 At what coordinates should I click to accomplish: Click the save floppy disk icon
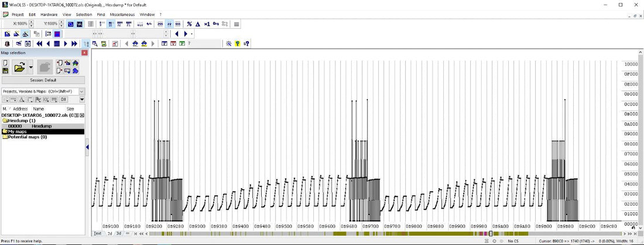click(x=5, y=71)
